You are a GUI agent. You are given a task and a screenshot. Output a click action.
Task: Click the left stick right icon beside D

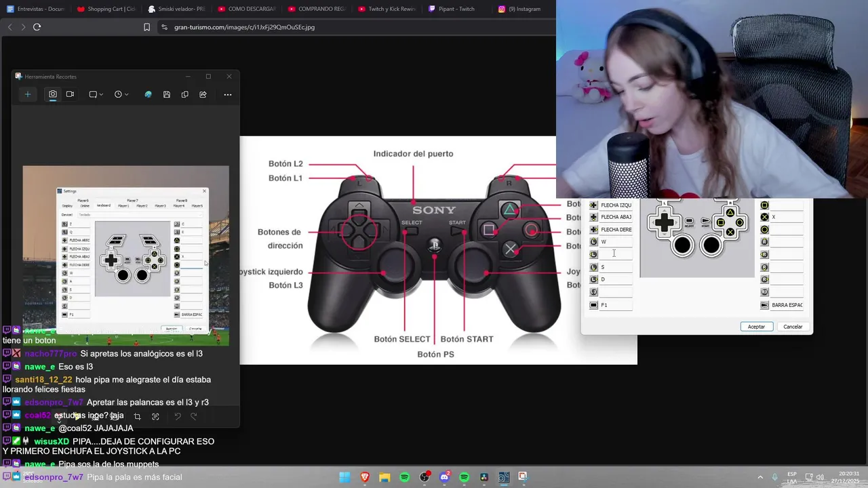[594, 279]
